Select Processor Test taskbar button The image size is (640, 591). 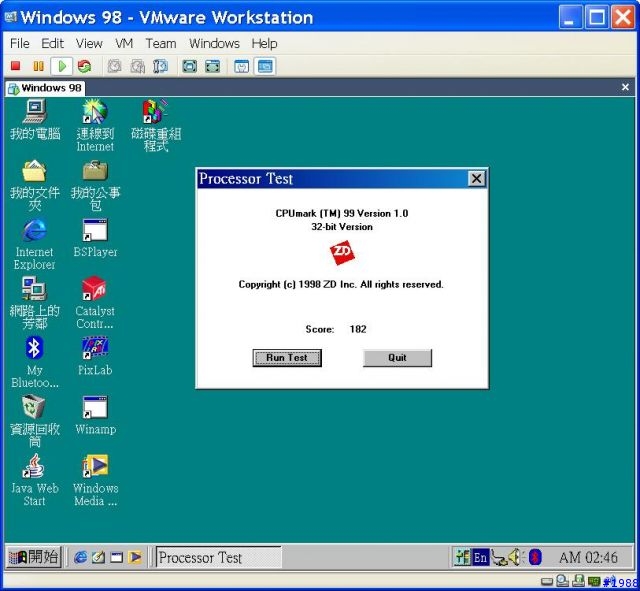[219, 557]
